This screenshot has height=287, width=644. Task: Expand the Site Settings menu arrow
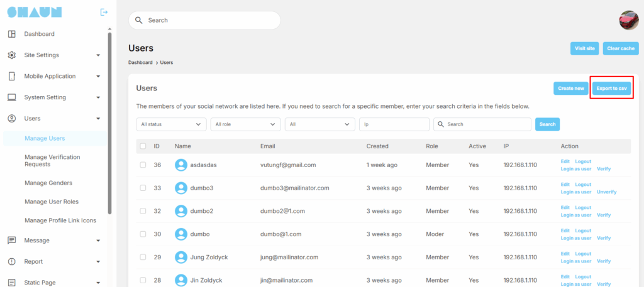98,55
